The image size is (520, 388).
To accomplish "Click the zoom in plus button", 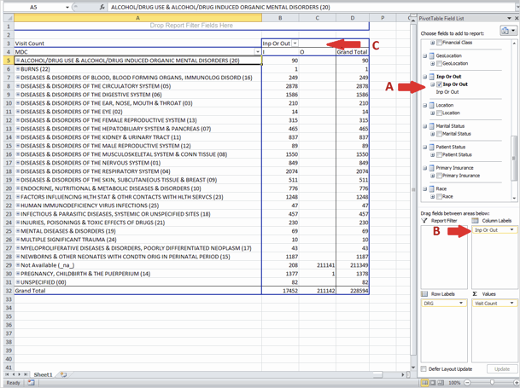I will tap(517, 383).
